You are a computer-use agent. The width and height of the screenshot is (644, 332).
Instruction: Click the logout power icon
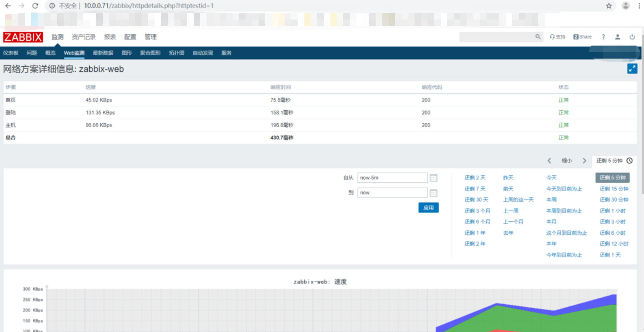pos(632,37)
